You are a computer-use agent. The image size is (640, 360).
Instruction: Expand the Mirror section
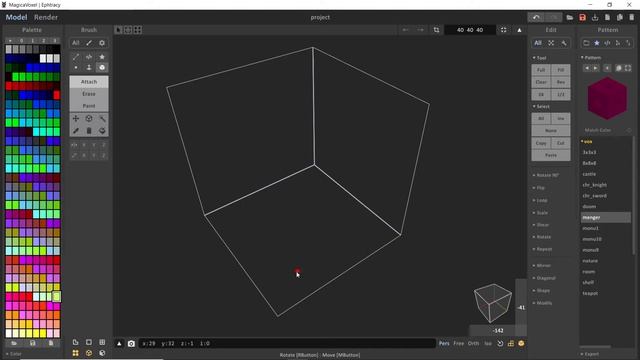click(x=542, y=266)
